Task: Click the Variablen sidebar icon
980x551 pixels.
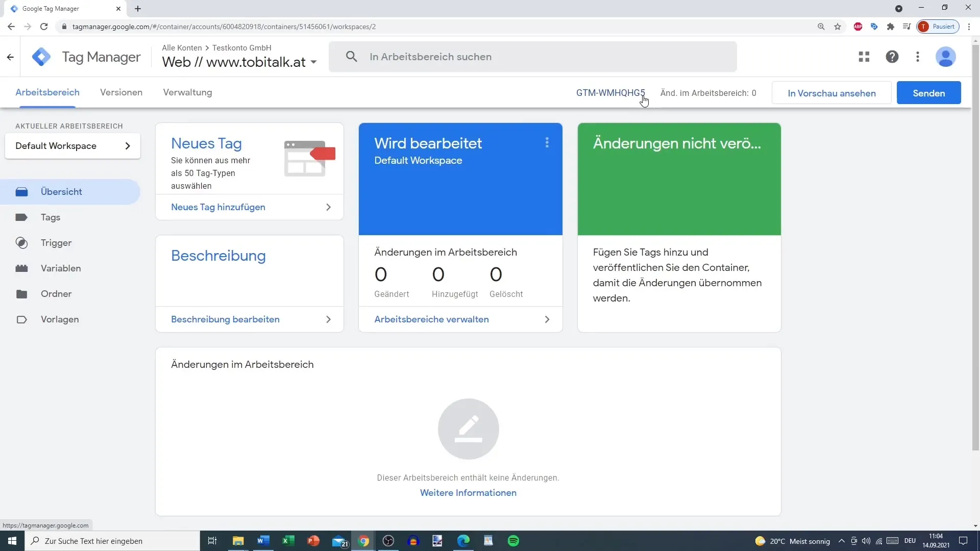Action: (x=21, y=268)
